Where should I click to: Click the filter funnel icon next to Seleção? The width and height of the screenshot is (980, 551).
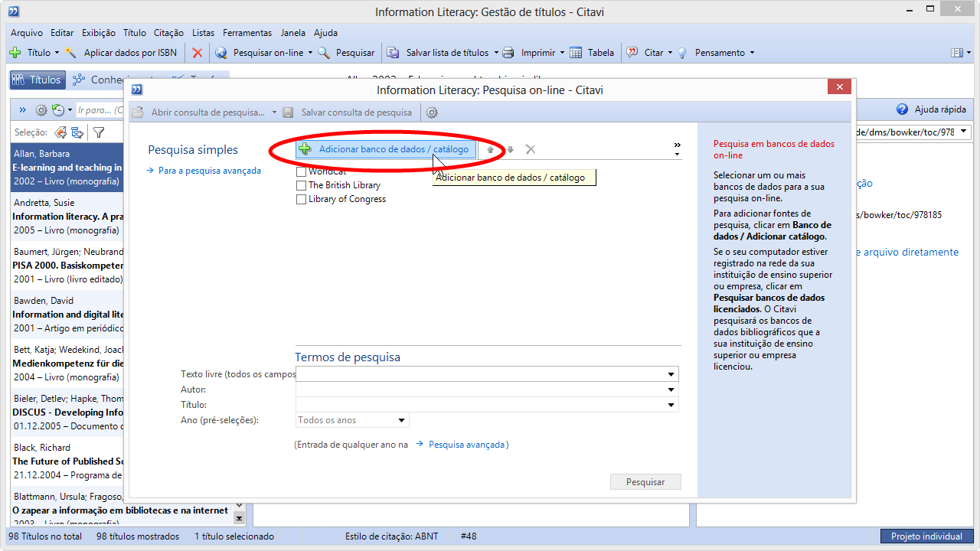99,132
